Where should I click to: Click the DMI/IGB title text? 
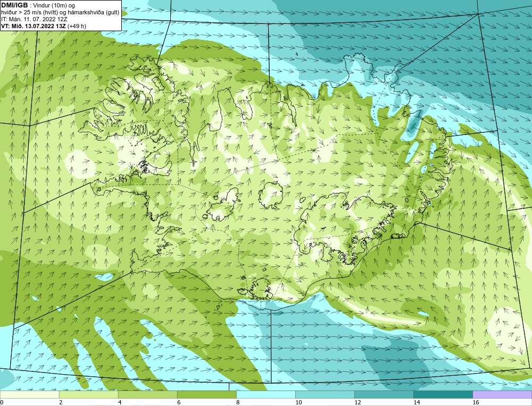click(x=14, y=5)
